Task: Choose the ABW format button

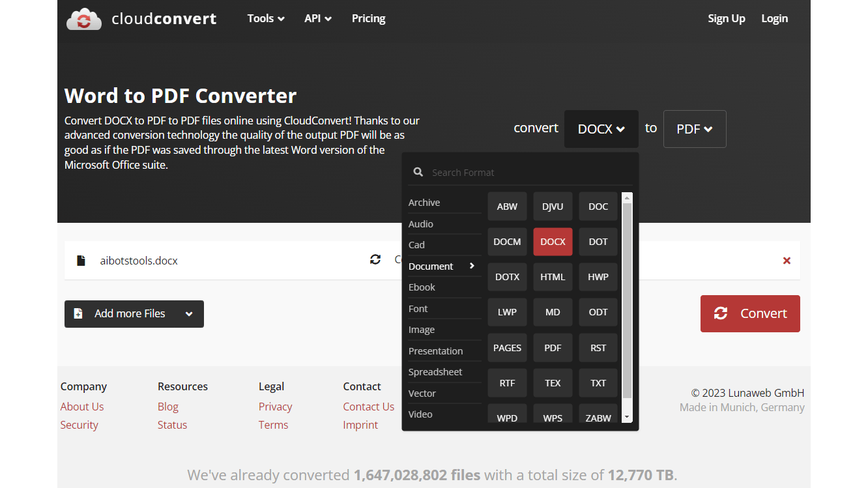Action: [507, 207]
